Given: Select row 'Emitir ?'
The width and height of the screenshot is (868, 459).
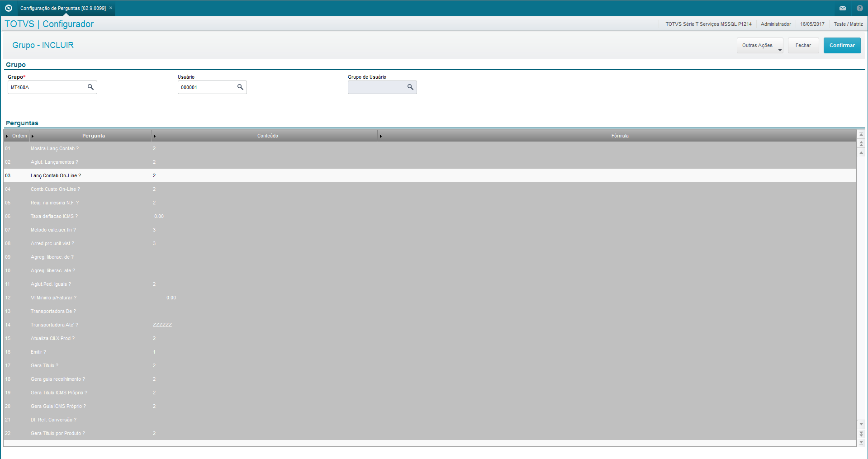Looking at the screenshot, I should 430,352.
